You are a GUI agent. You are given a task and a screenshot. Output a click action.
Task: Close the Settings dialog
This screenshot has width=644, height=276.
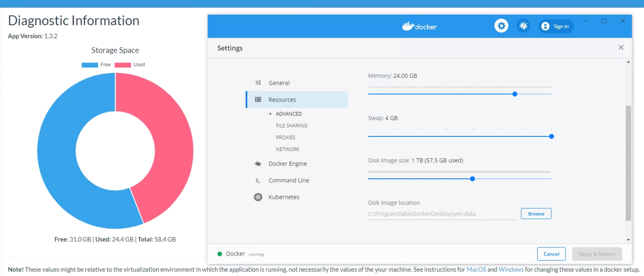point(621,47)
